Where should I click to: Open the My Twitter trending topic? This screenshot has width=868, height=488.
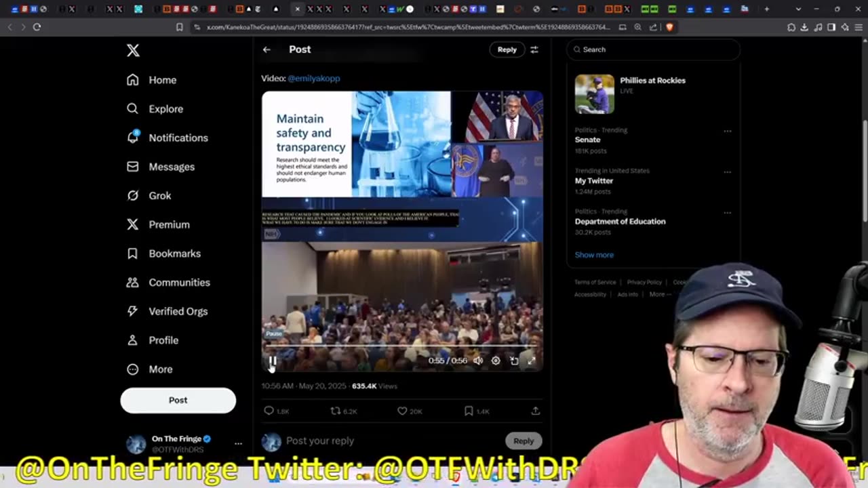594,181
